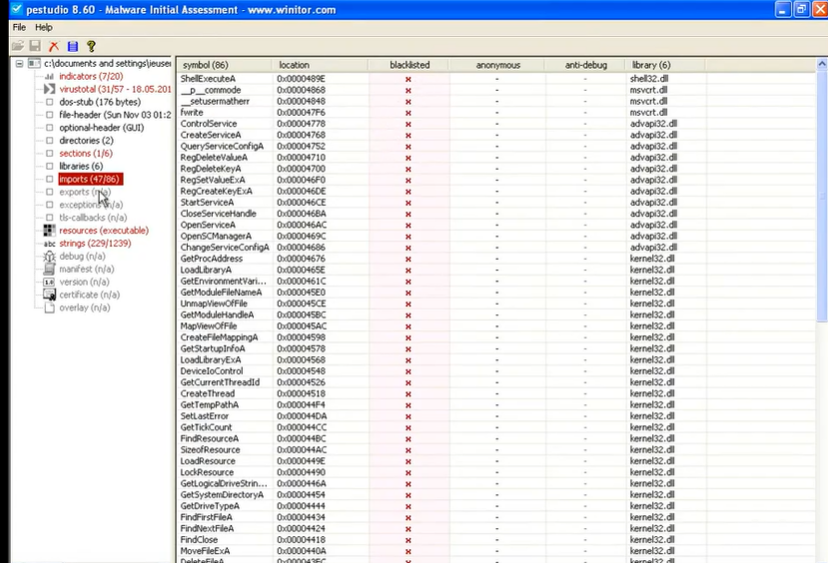Click the debug bug icon in tree
Screen dimensions: 828x563
tap(49, 256)
